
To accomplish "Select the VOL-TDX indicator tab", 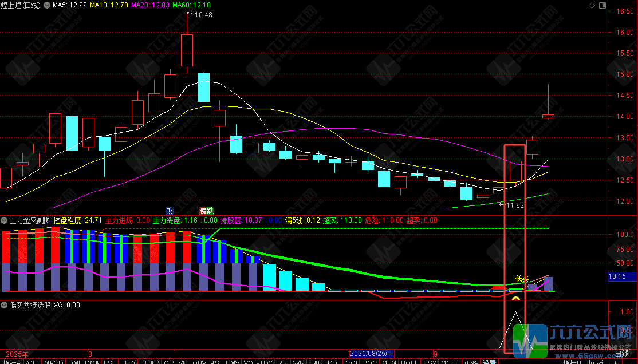I will click(258, 362).
